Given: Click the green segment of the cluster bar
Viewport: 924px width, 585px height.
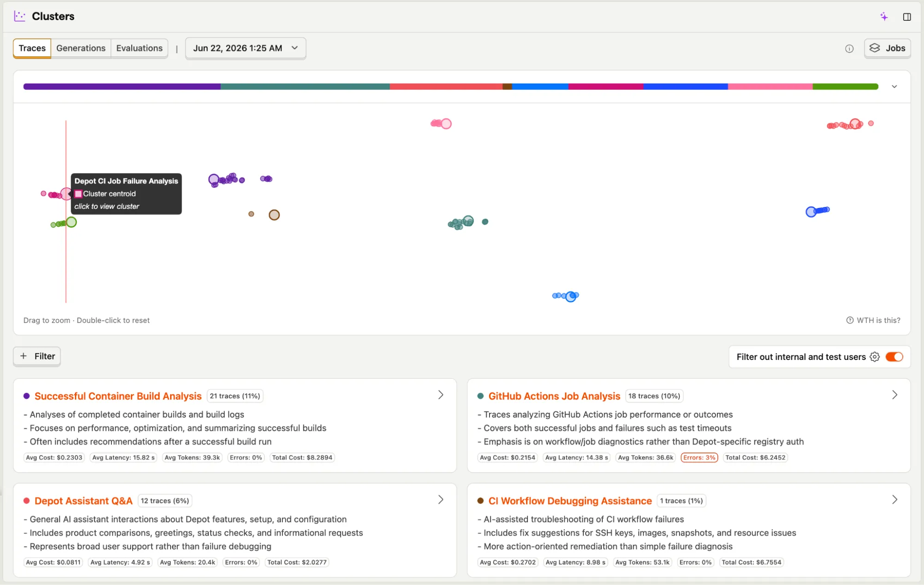Looking at the screenshot, I should 845,86.
